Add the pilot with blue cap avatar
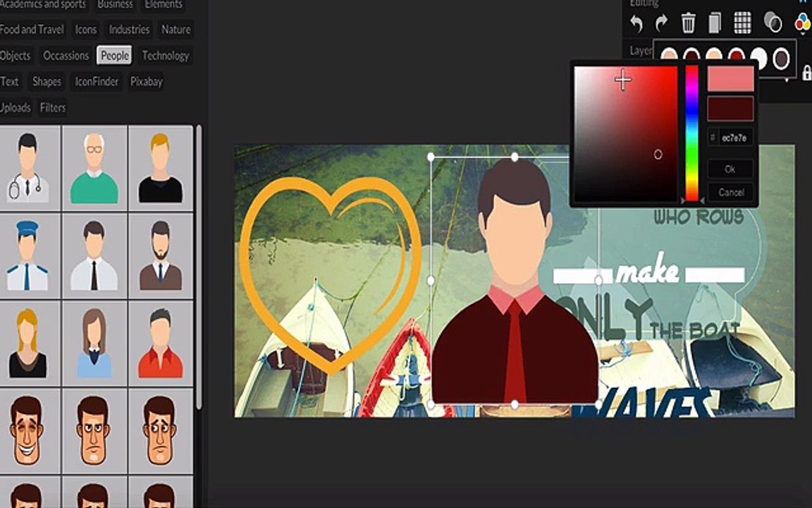Image resolution: width=812 pixels, height=508 pixels. 28,255
